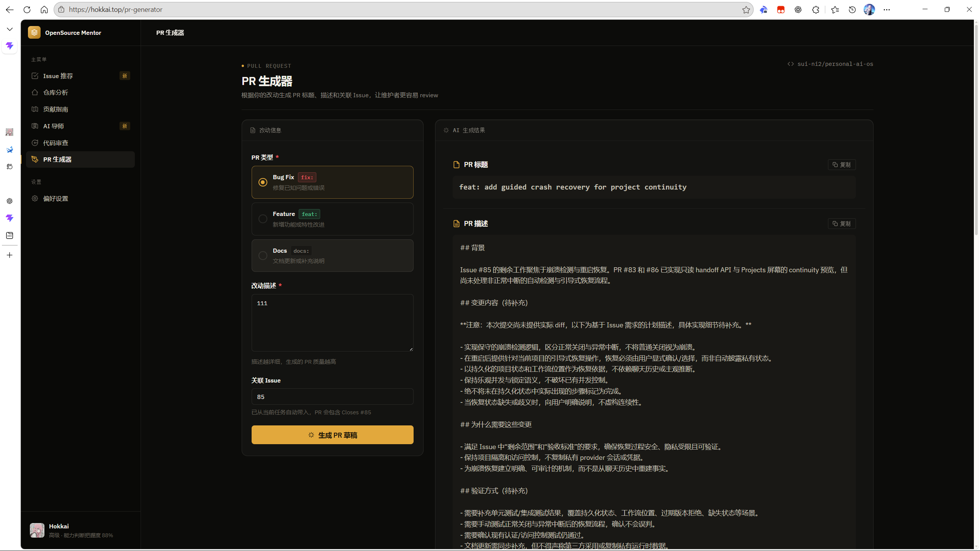Focus the 关联 Issue input field
The image size is (980, 551).
[x=332, y=397]
